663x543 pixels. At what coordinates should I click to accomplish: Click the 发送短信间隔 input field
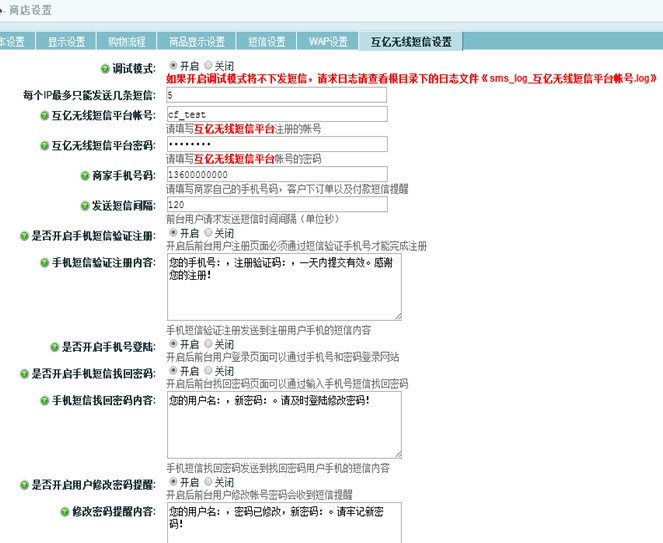click(277, 205)
